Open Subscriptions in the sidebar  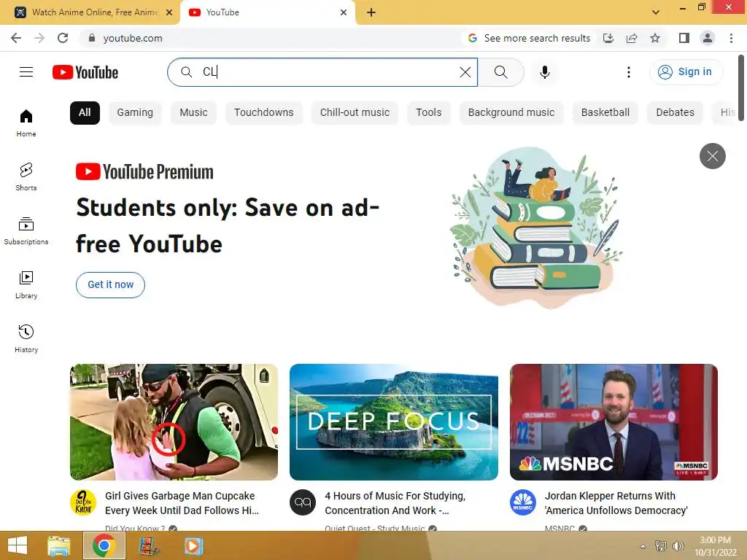[26, 231]
